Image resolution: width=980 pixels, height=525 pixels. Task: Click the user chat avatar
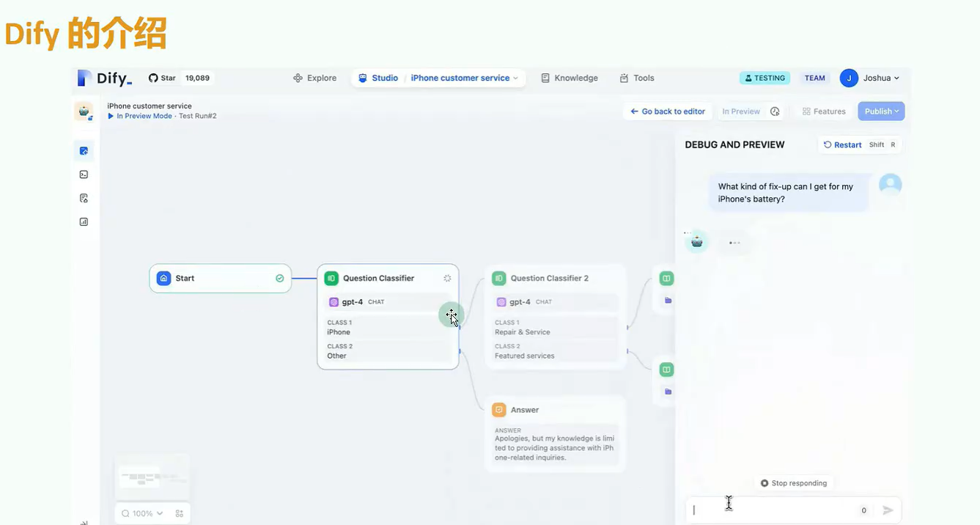coord(890,185)
